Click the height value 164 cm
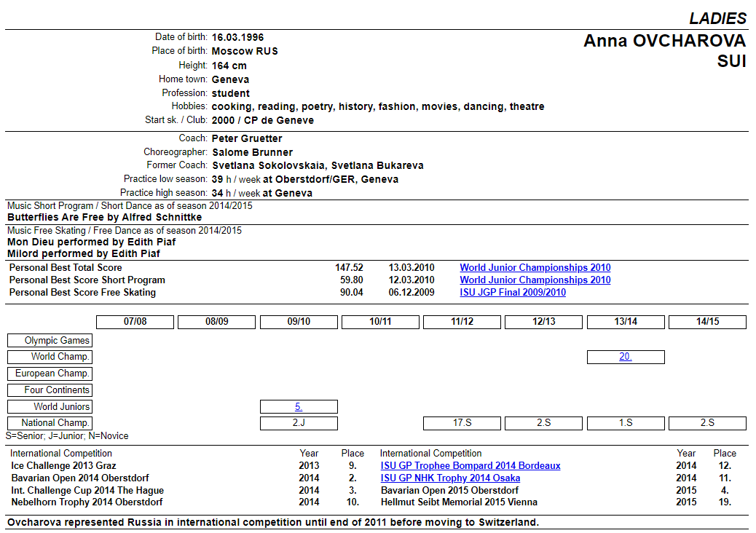This screenshot has width=756, height=533. [x=229, y=66]
